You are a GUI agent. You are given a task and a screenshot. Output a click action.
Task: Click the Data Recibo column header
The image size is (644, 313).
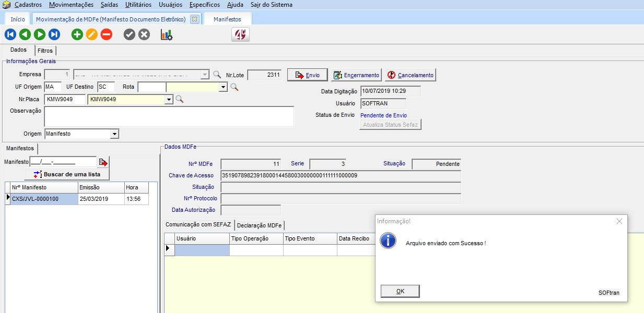coord(356,238)
